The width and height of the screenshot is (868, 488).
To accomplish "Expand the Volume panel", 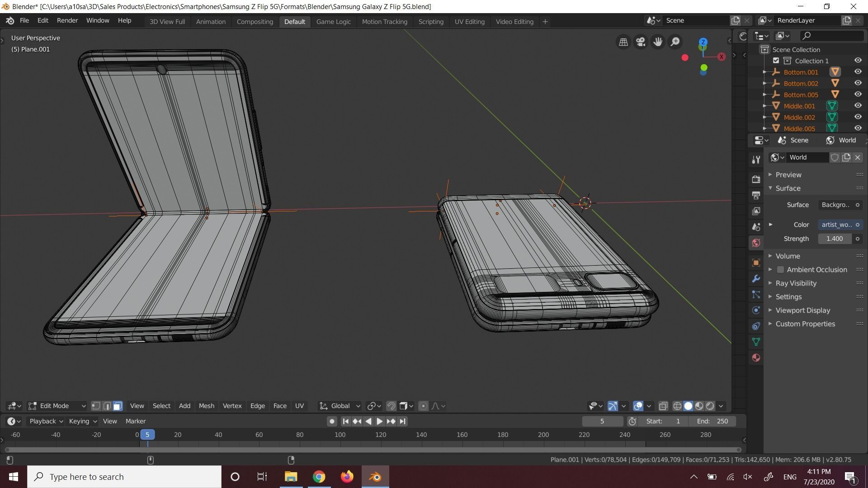I will pos(788,256).
